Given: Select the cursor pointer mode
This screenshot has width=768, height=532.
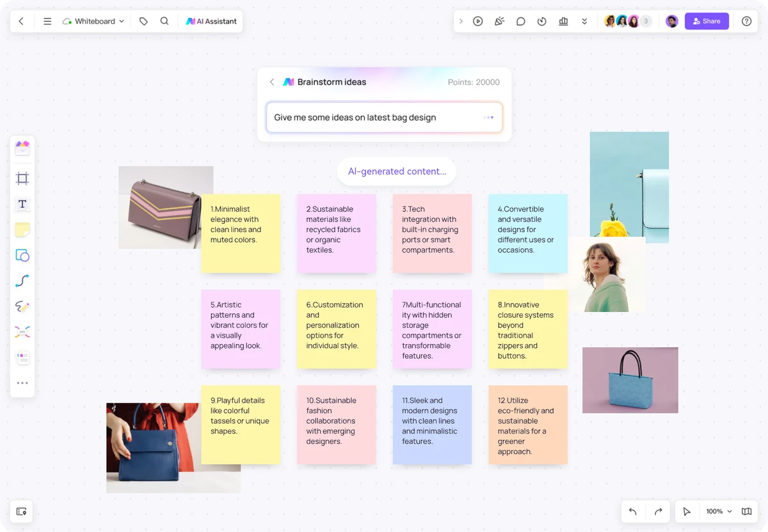Looking at the screenshot, I should point(686,512).
